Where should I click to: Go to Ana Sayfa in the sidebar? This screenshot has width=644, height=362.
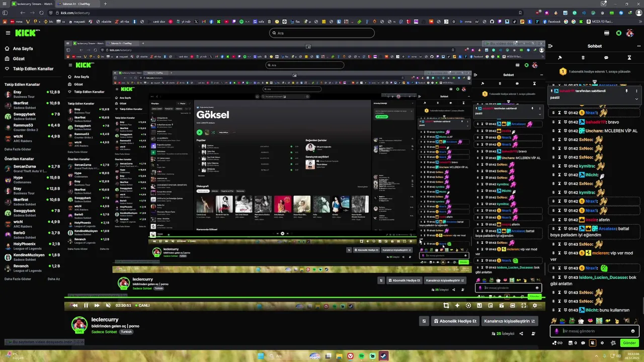click(x=23, y=49)
